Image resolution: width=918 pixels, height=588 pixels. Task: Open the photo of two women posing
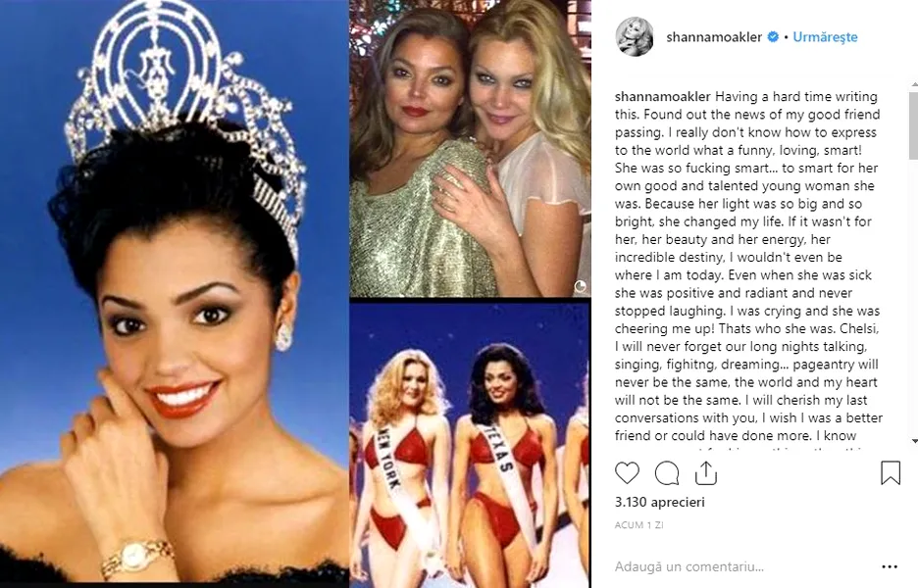coord(470,148)
